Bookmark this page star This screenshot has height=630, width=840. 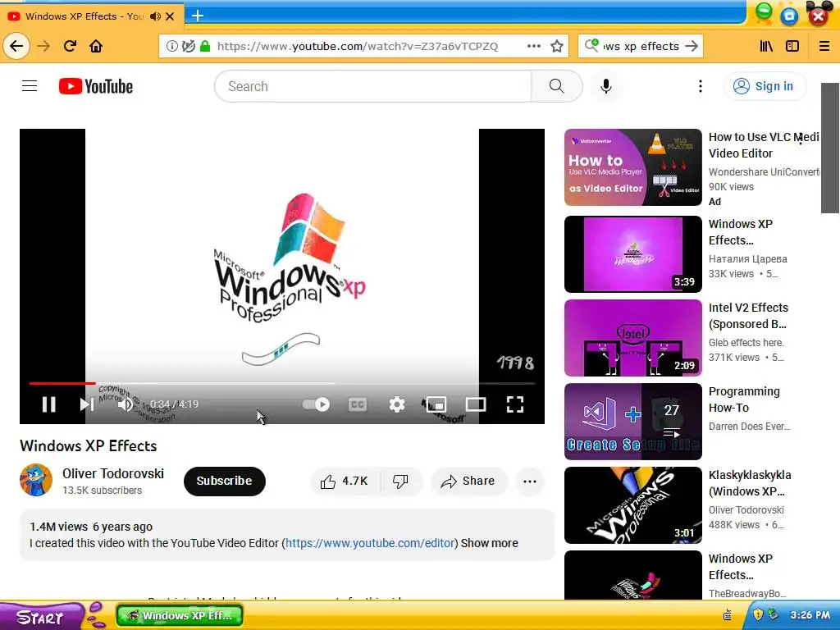[x=557, y=46]
